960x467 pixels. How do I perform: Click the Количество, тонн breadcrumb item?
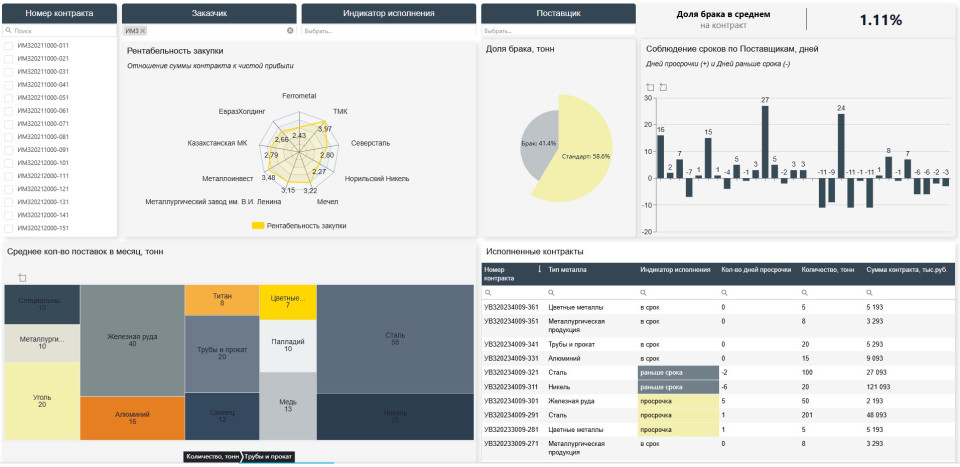[210, 456]
